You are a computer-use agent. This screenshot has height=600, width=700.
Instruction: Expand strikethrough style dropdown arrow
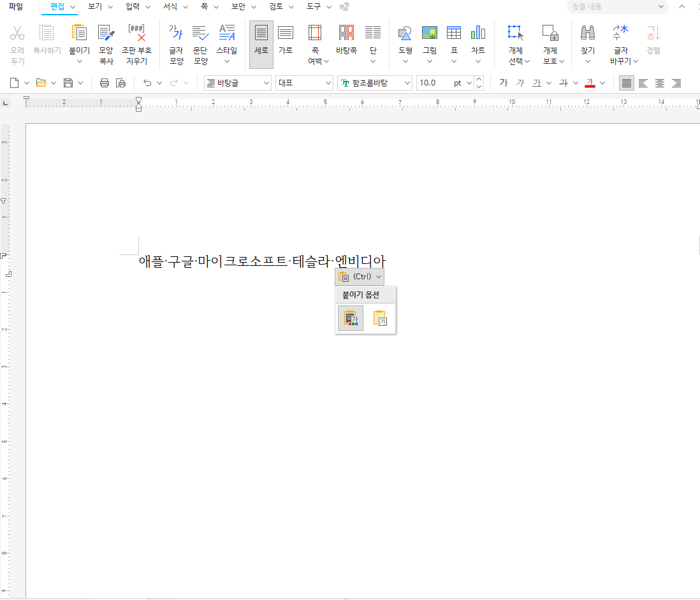[x=576, y=83]
